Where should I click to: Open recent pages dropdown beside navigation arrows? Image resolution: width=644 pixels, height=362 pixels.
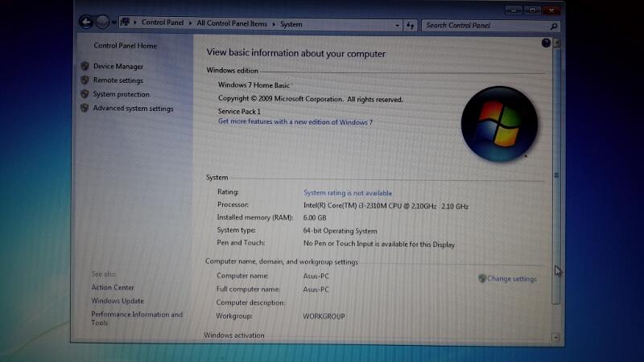tap(114, 23)
